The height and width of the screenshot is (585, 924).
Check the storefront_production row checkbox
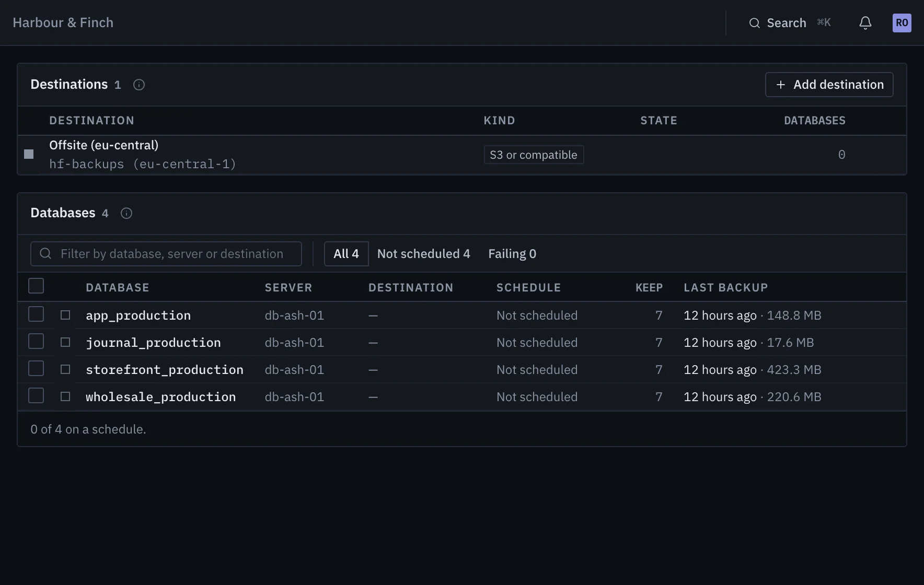(36, 369)
